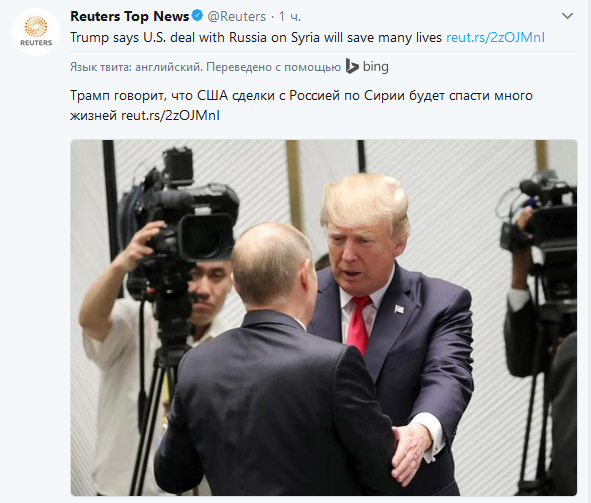
Task: Click the red tie in the photo
Action: coord(359,325)
